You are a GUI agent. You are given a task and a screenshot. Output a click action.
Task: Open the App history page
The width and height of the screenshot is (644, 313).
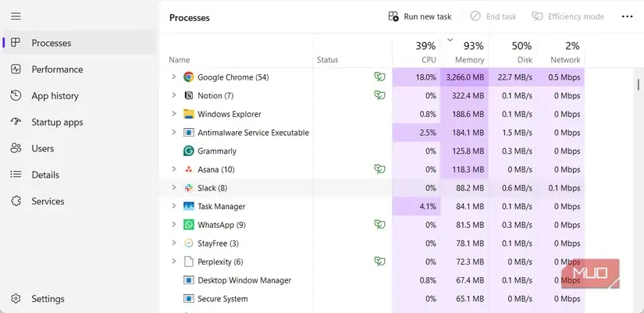(x=80, y=96)
